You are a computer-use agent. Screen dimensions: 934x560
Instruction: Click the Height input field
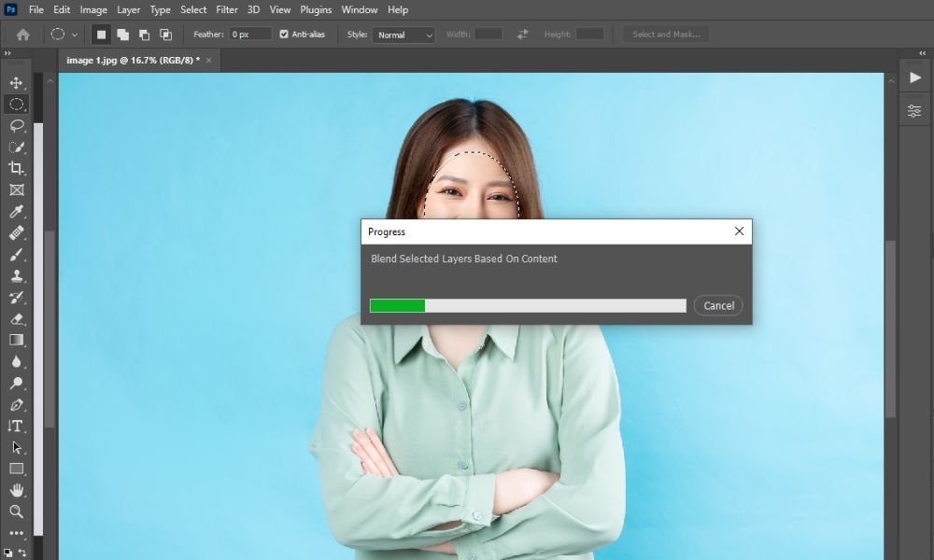[589, 35]
